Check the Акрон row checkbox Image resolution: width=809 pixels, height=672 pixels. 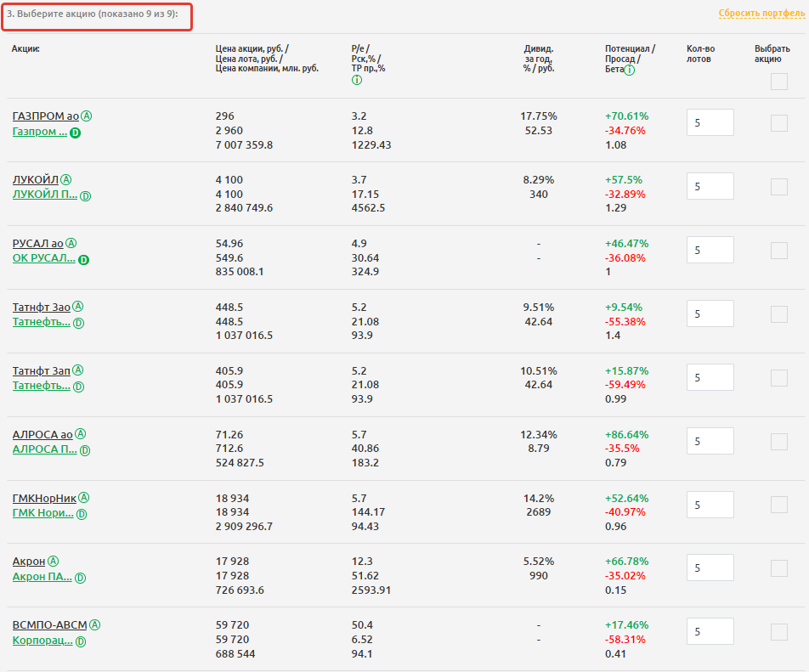tap(778, 568)
